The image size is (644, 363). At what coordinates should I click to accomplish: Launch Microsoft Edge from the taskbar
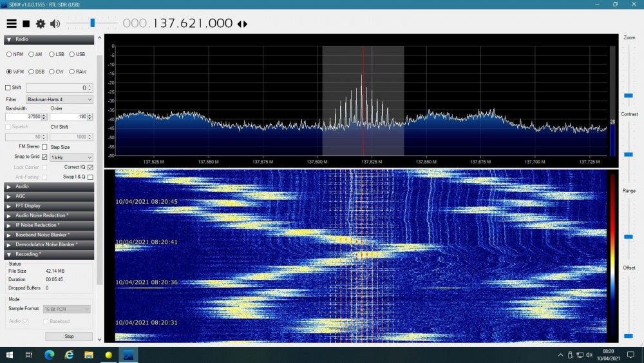(50, 355)
